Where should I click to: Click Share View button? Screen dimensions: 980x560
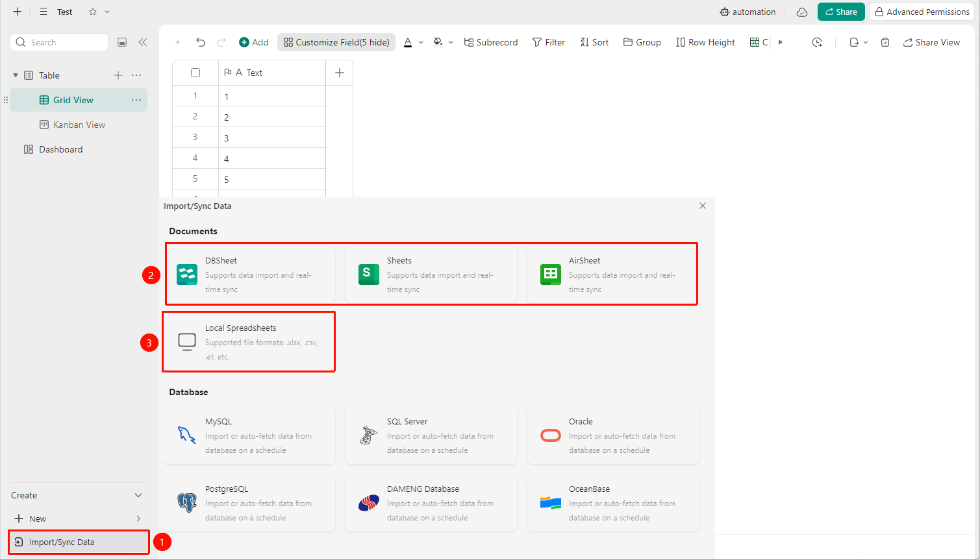coord(931,42)
